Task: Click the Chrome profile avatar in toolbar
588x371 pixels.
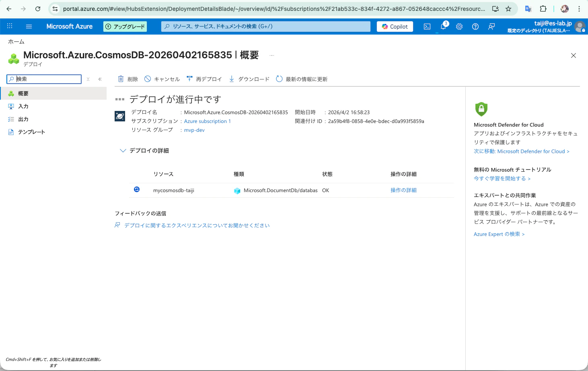Action: [565, 9]
